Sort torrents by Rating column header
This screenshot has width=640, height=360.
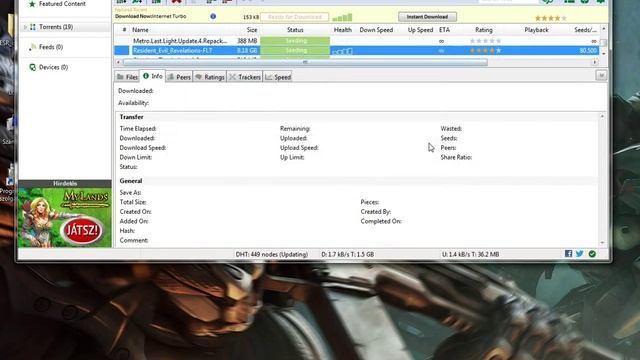click(x=484, y=30)
